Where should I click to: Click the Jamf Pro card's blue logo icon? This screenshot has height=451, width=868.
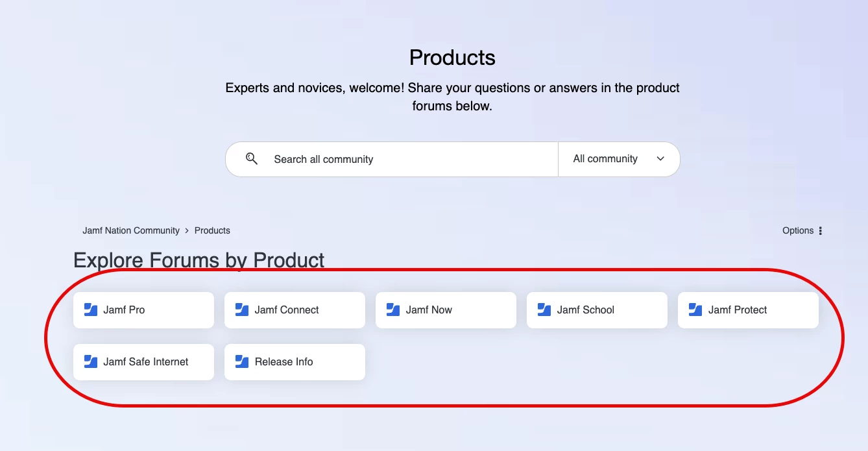[x=91, y=310]
